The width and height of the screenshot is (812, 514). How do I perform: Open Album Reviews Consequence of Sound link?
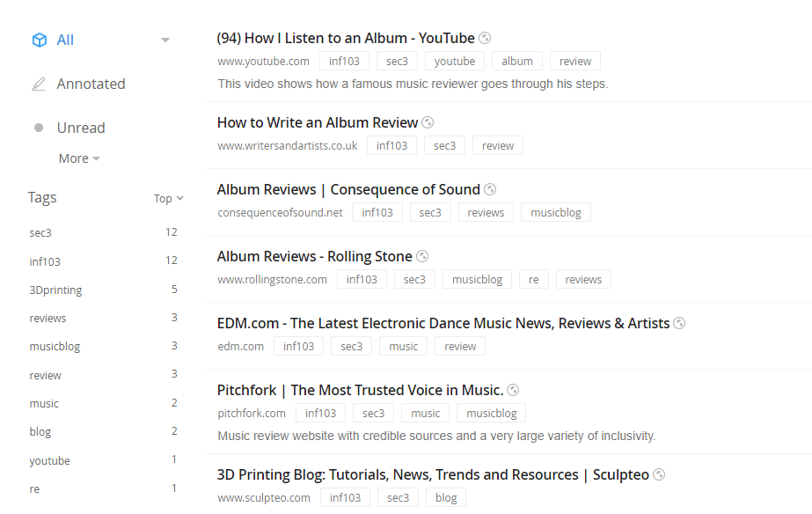point(348,189)
